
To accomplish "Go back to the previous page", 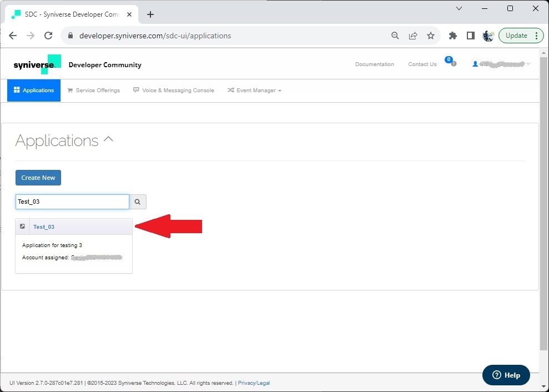I will point(13,36).
